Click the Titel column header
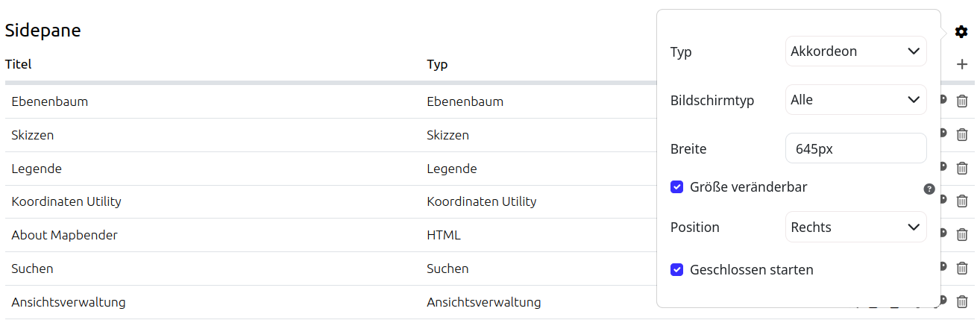Screen dimensions: 980x320 click(x=19, y=64)
